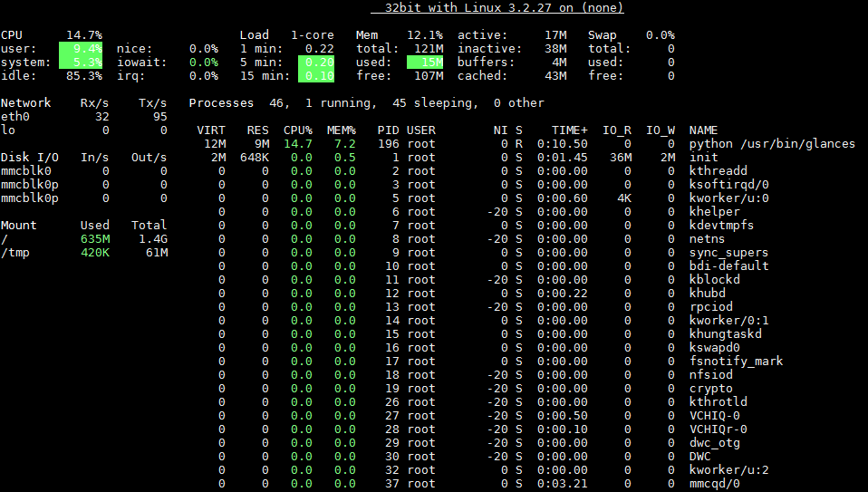The width and height of the screenshot is (868, 492).
Task: Click the highlighted 5 min load value 0.20
Action: tap(316, 63)
